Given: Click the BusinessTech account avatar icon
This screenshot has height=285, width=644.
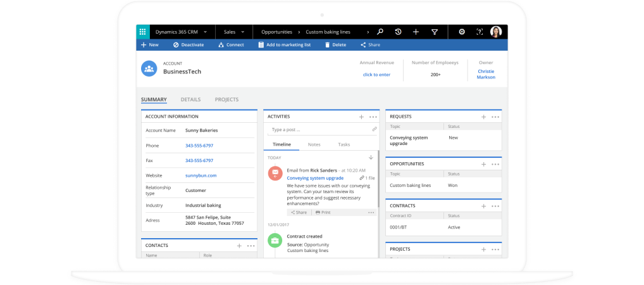Looking at the screenshot, I should tap(149, 68).
